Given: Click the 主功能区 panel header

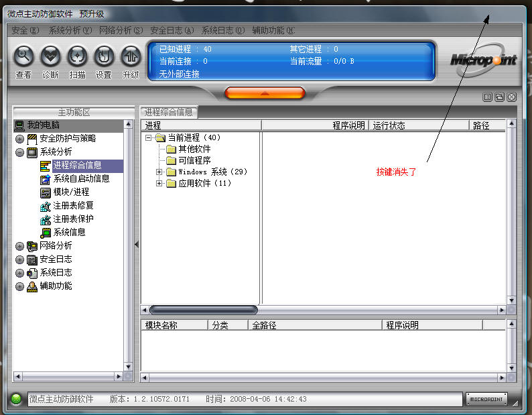Looking at the screenshot, I should [x=74, y=113].
